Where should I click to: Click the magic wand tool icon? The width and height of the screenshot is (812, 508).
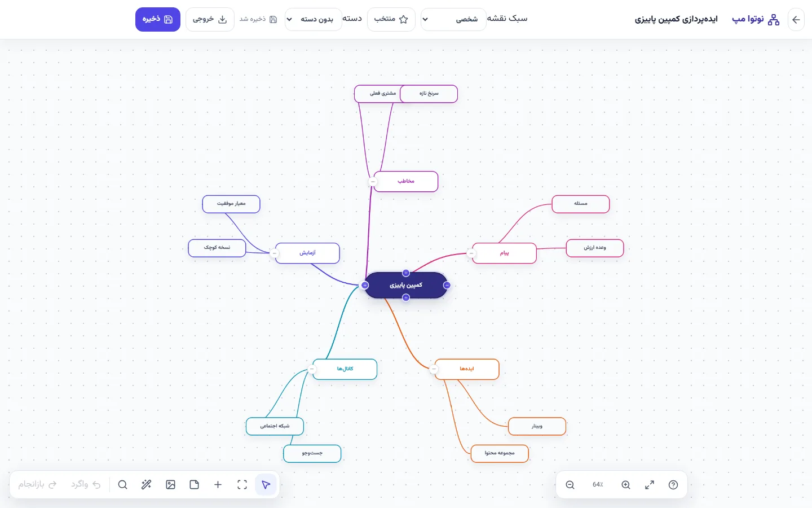coord(146,485)
